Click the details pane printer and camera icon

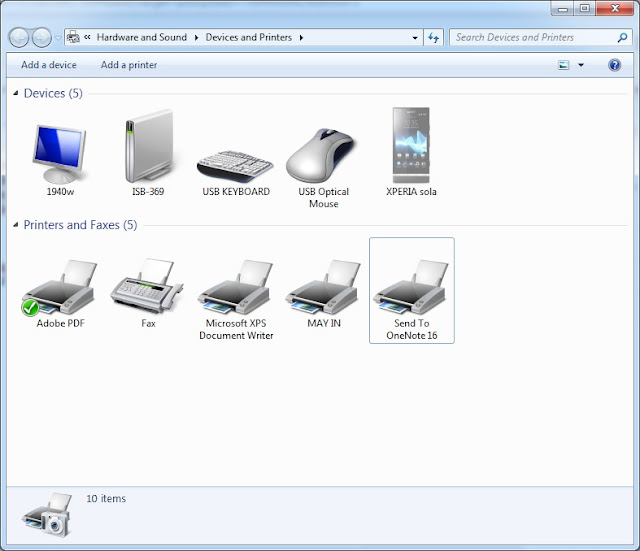(x=47, y=514)
